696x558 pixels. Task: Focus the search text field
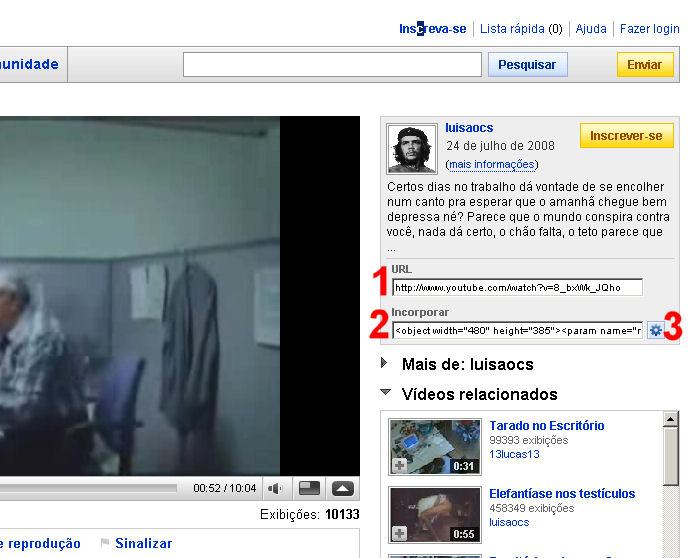point(332,65)
